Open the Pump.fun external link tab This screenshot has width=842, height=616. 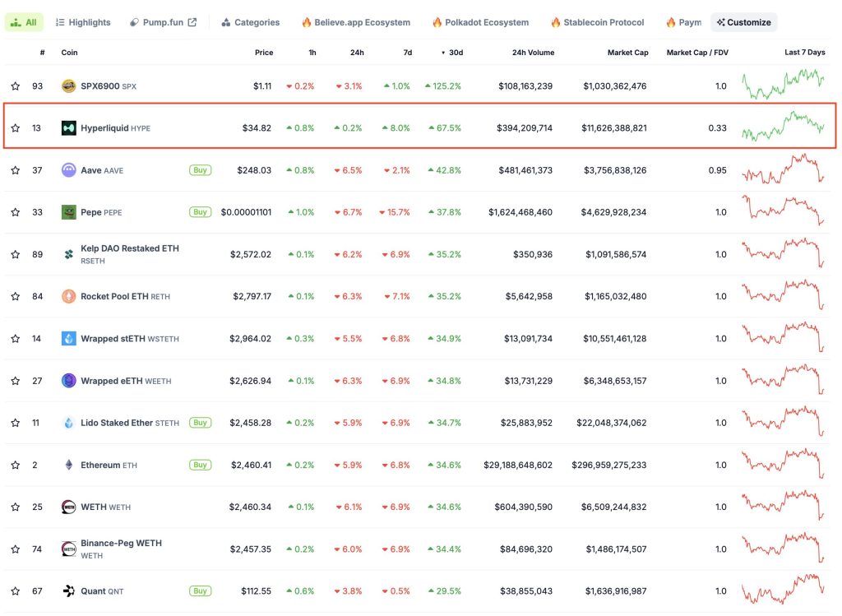tap(164, 22)
